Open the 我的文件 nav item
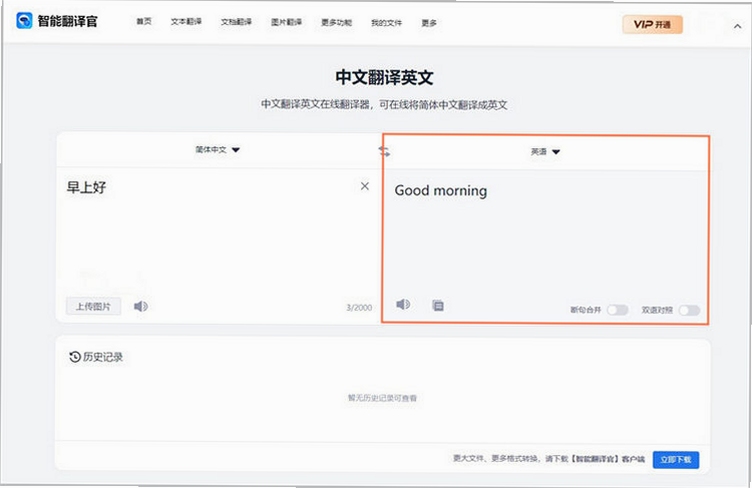The height and width of the screenshot is (488, 752). 386,23
